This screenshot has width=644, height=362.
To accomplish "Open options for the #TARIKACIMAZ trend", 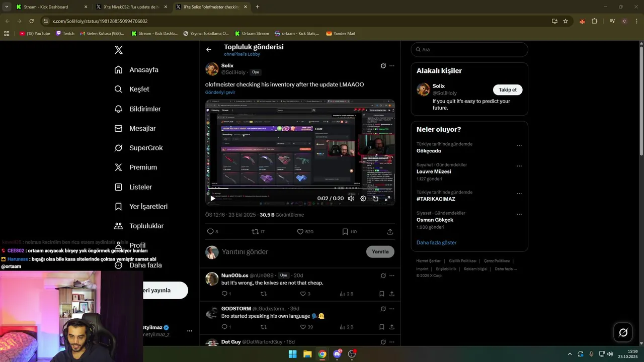I will click(519, 194).
